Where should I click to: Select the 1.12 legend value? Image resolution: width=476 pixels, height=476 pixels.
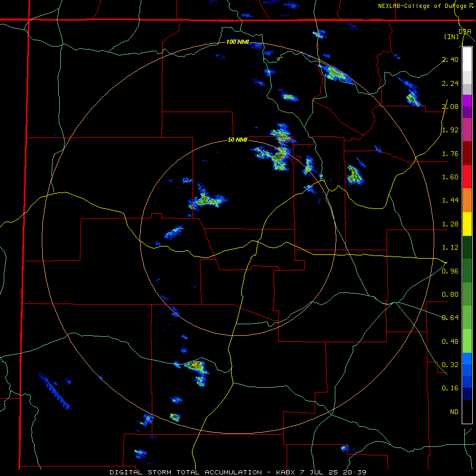pyautogui.click(x=450, y=248)
